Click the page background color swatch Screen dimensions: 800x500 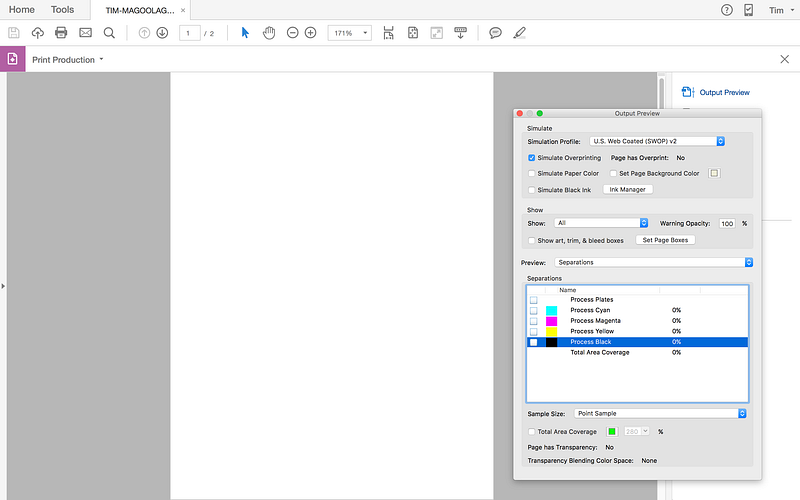coord(714,173)
